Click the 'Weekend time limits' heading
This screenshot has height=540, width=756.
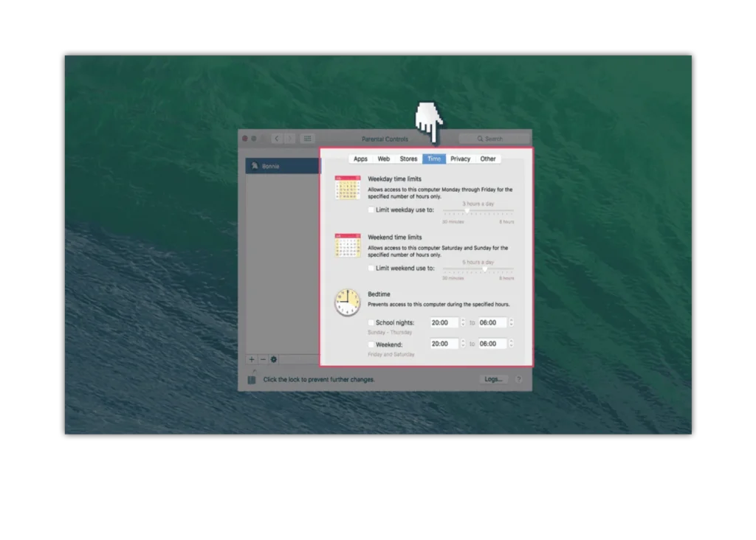pos(394,238)
